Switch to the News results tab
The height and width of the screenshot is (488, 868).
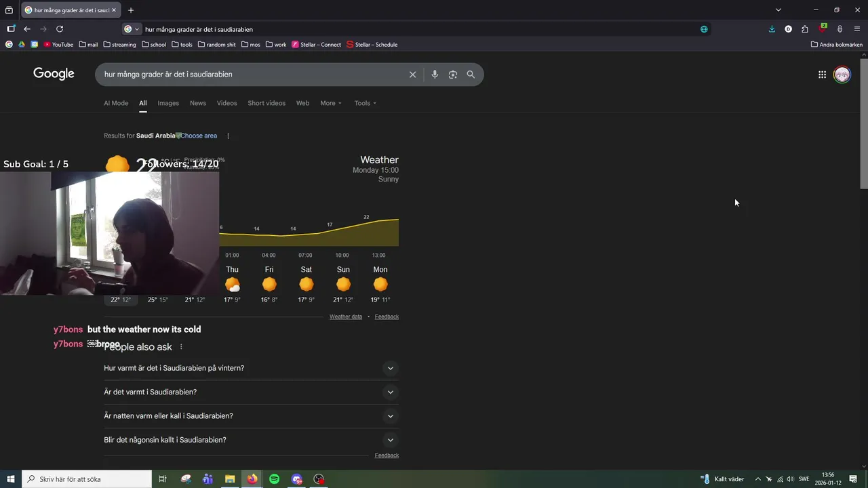[x=198, y=103]
